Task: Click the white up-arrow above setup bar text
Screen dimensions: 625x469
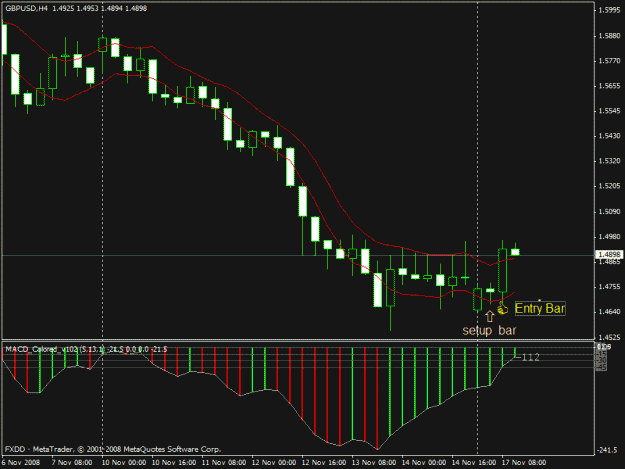Action: tap(490, 316)
